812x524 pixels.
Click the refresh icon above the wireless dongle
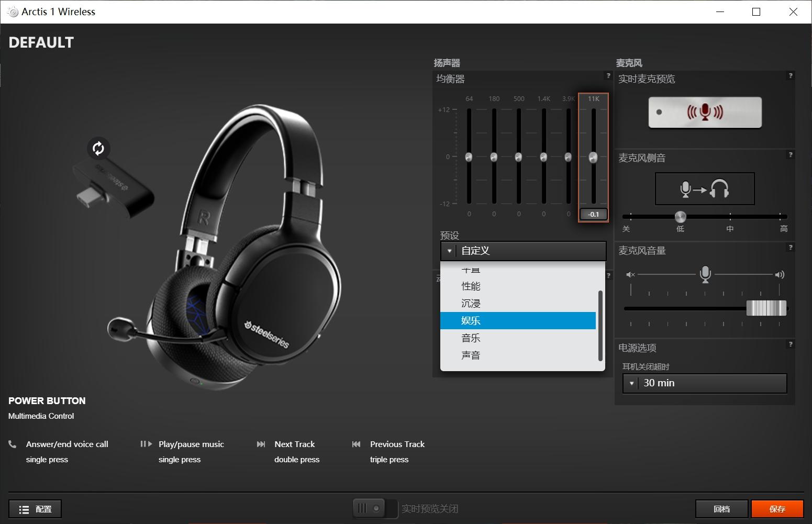click(98, 149)
